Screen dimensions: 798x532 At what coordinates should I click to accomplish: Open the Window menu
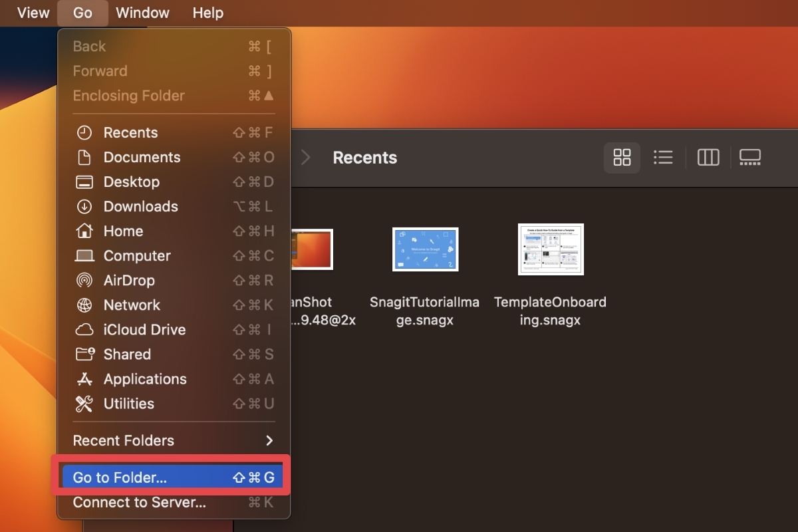click(142, 13)
